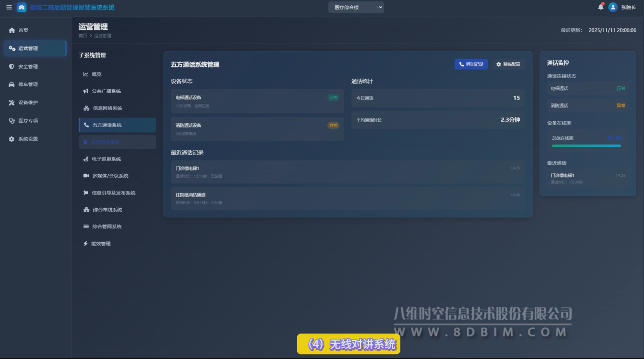Viewport: 644px width, 359px height.
Task: Click 首页 breadcrumb link
Action: tap(83, 36)
